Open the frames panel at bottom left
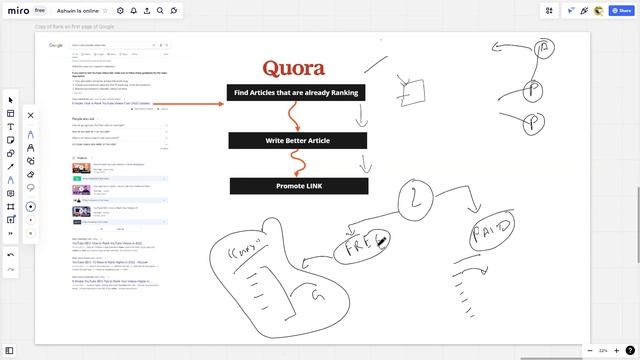This screenshot has width=640, height=360. coord(9,350)
